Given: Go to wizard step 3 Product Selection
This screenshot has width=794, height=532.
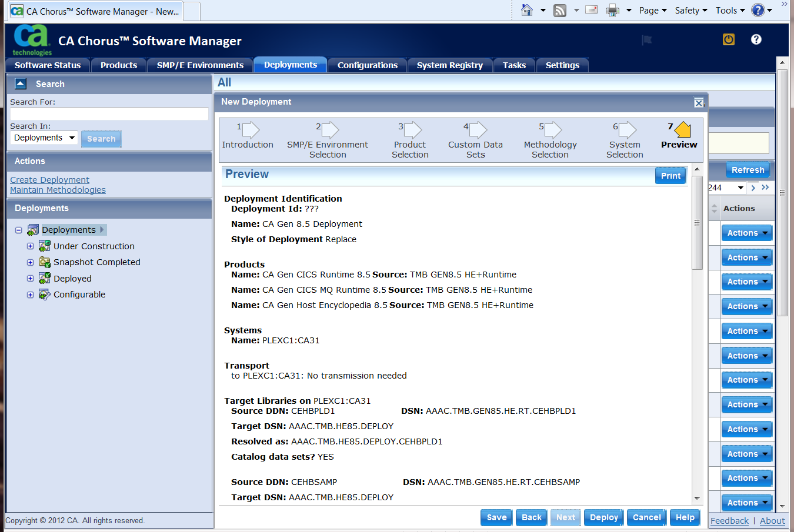Looking at the screenshot, I should [x=410, y=140].
